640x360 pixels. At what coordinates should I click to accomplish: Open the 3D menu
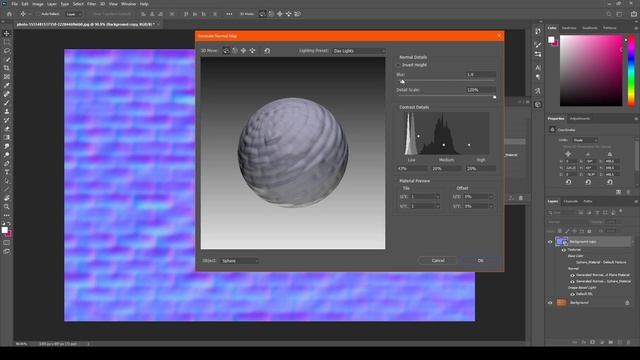pyautogui.click(x=102, y=4)
